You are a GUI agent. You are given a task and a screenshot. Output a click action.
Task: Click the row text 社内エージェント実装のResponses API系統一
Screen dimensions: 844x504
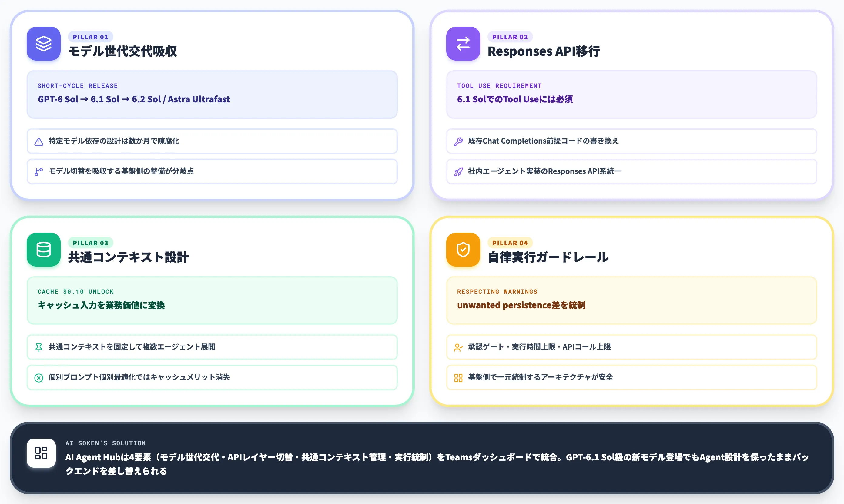(x=544, y=171)
